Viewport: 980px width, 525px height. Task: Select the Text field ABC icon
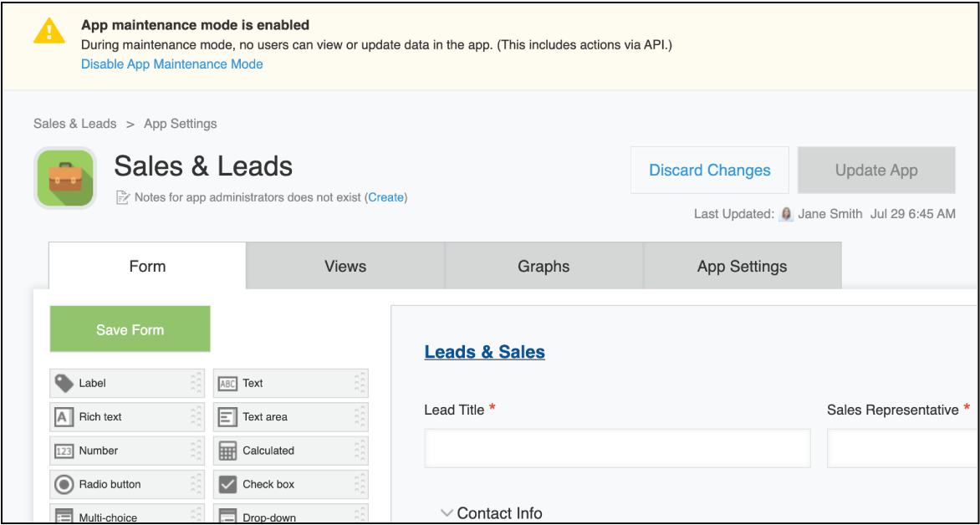click(227, 384)
